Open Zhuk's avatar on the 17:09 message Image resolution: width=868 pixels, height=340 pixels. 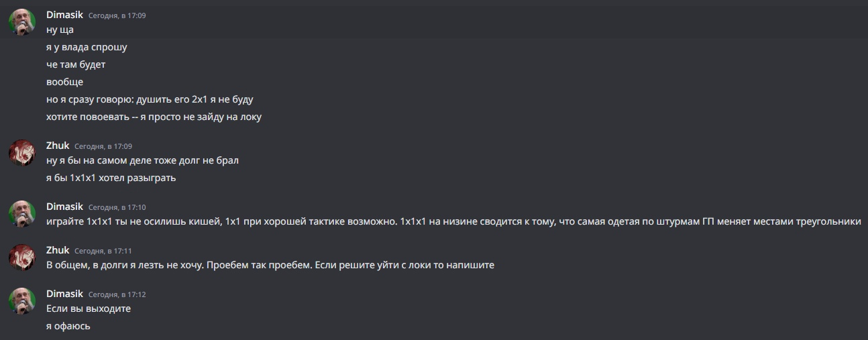[x=21, y=153]
